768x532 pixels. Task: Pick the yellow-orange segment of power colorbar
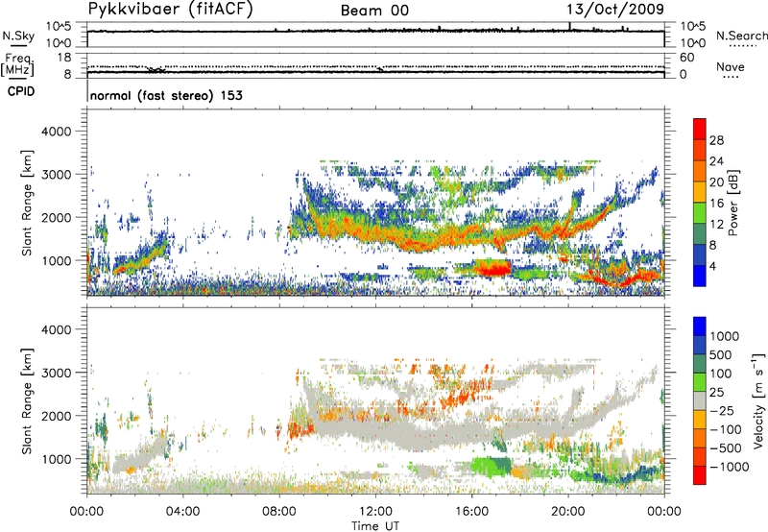pos(700,192)
